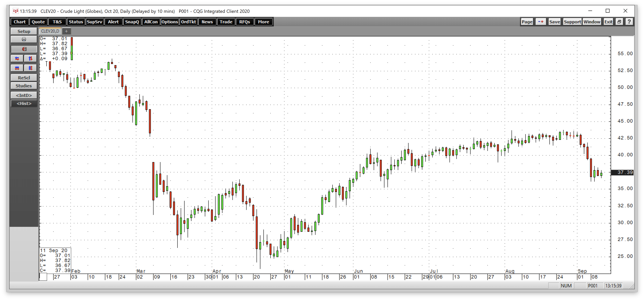This screenshot has width=644, height=300.
Task: Add a new chart tab with plus
Action: (x=66, y=31)
